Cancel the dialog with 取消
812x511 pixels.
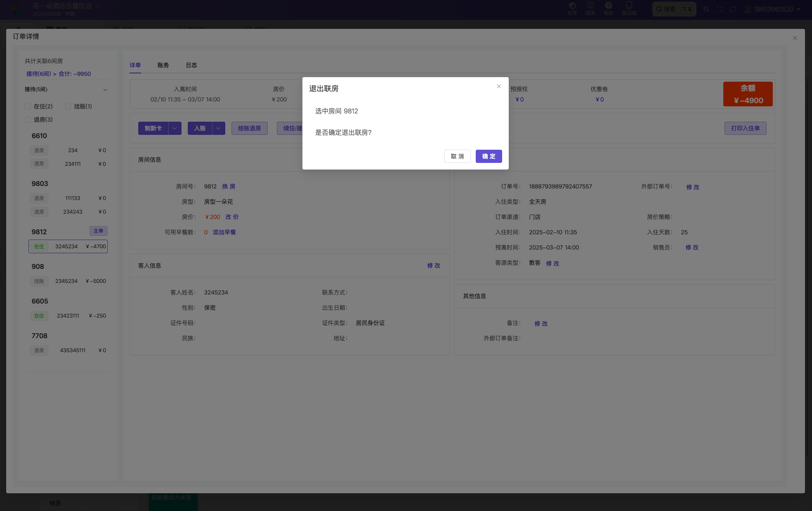(457, 156)
